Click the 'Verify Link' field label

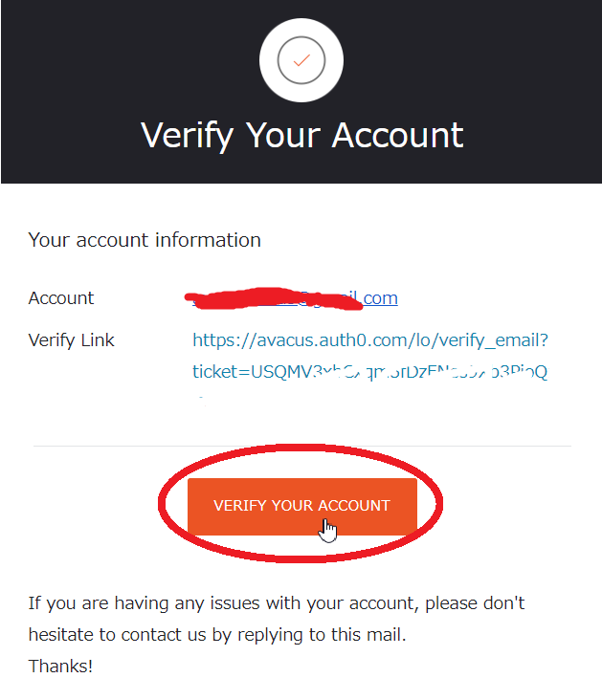tap(72, 339)
